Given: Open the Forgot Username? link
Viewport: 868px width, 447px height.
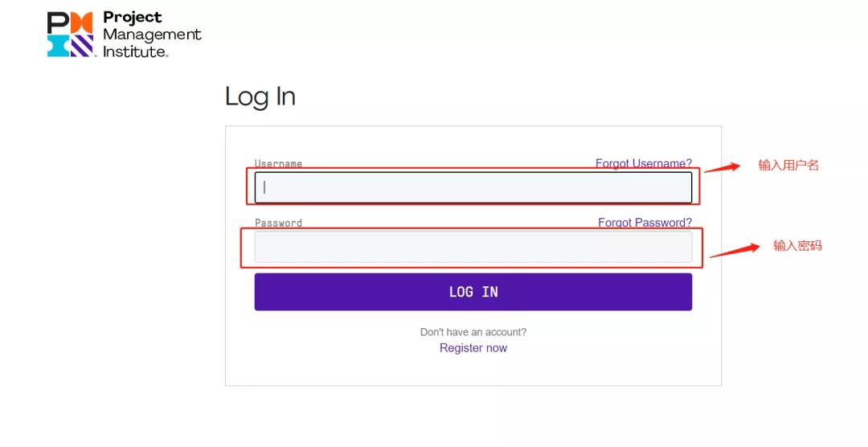Looking at the screenshot, I should click(x=643, y=163).
